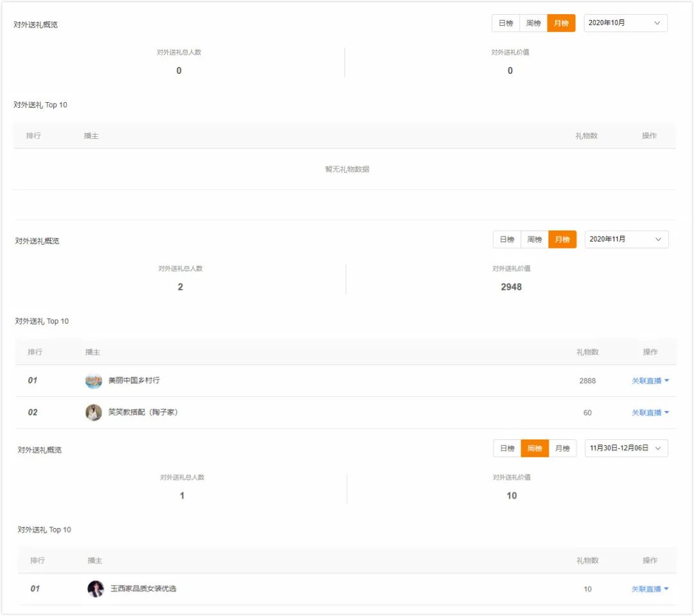Click the 礼物数 header in the 2020年10月 table

[587, 136]
